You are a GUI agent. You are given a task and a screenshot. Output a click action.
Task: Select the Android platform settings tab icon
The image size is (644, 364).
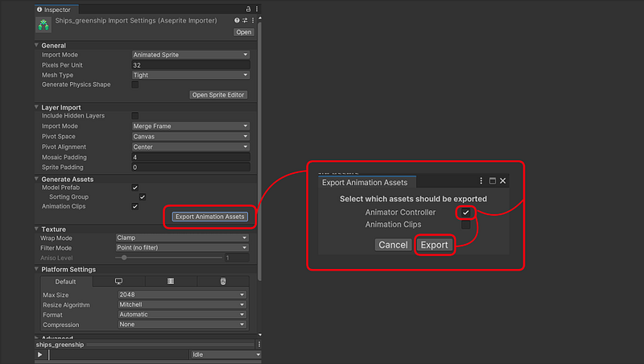click(223, 281)
